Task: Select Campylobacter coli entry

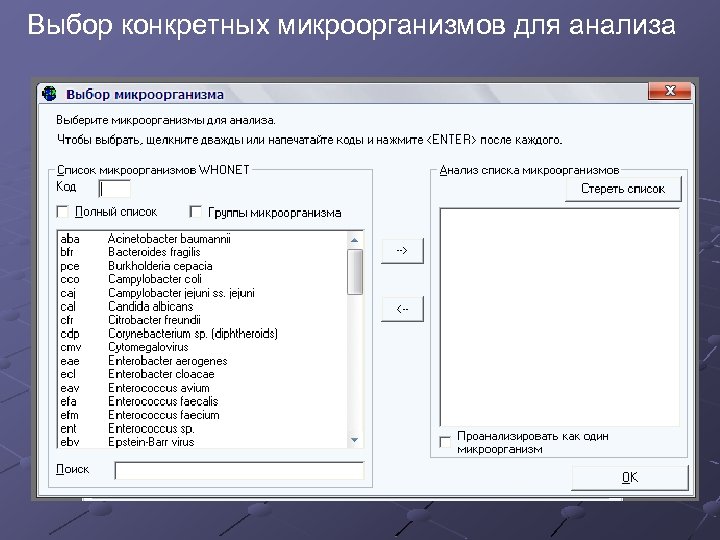Action: pyautogui.click(x=202, y=279)
